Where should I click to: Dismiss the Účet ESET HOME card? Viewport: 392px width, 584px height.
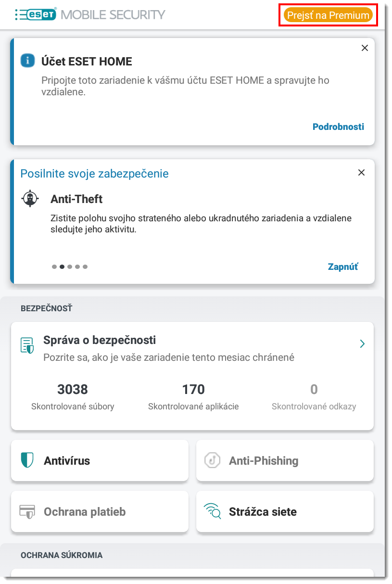click(365, 48)
